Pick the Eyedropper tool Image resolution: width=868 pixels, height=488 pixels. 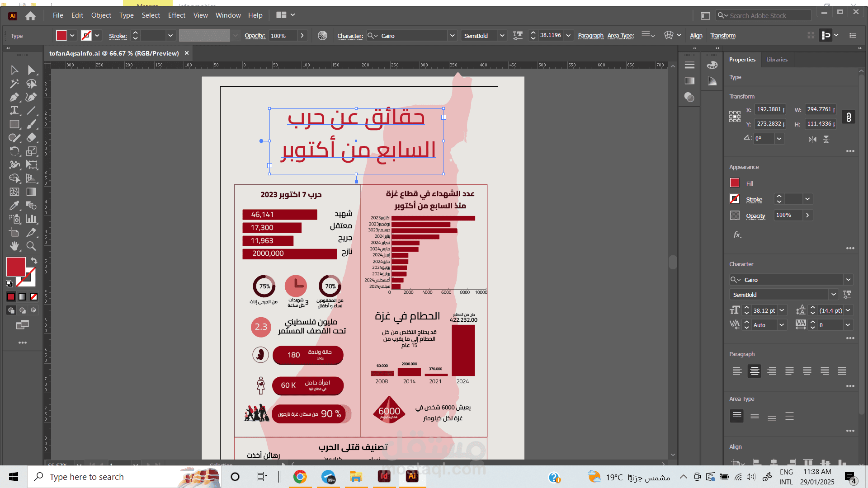click(14, 206)
